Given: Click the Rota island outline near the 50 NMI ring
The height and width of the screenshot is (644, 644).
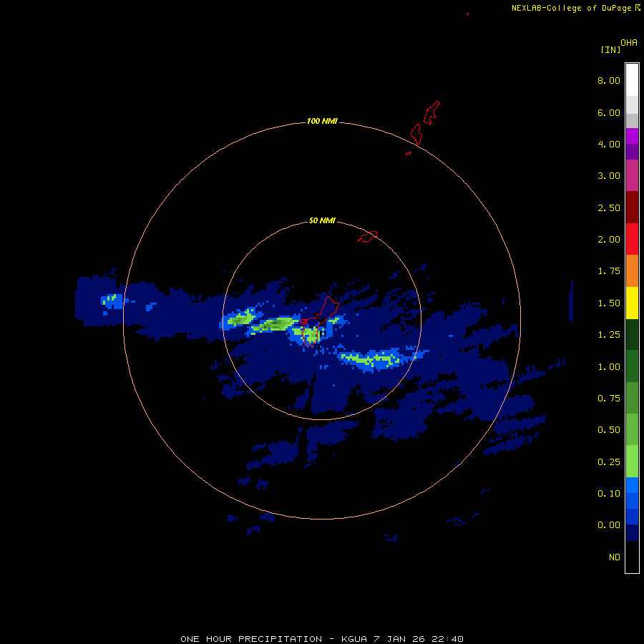Looking at the screenshot, I should click(x=368, y=237).
